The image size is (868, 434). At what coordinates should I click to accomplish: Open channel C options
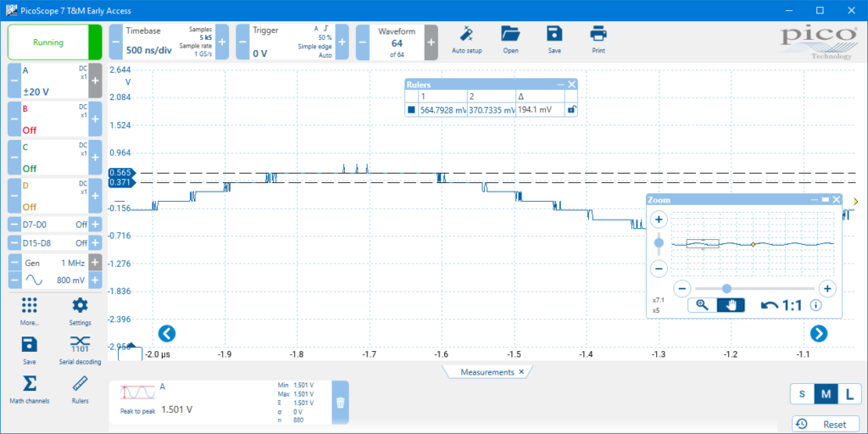55,157
